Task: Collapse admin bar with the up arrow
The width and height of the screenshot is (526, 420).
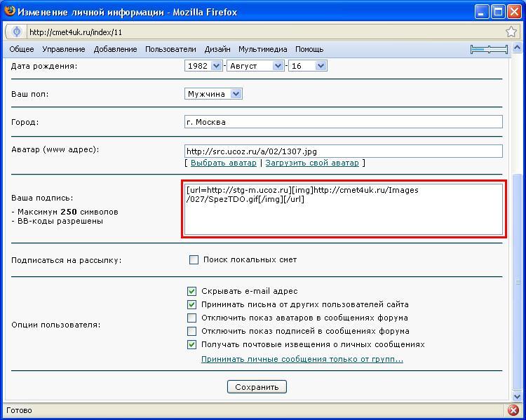Action: pyautogui.click(x=517, y=48)
